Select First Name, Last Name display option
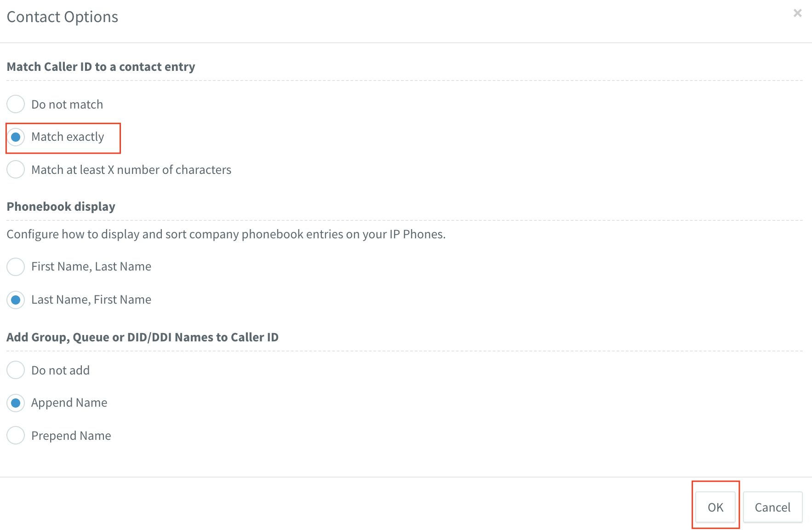812x530 pixels. point(16,267)
